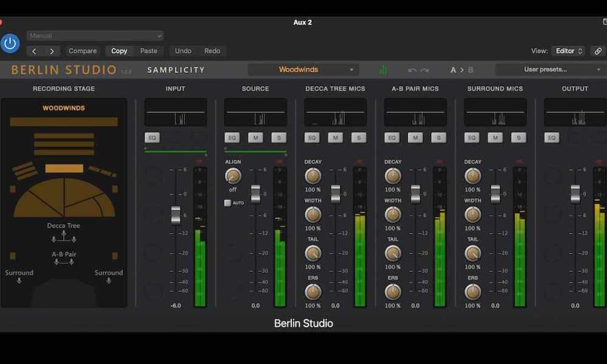Open the Woodwinds preset dropdown
This screenshot has width=607, height=364.
303,70
